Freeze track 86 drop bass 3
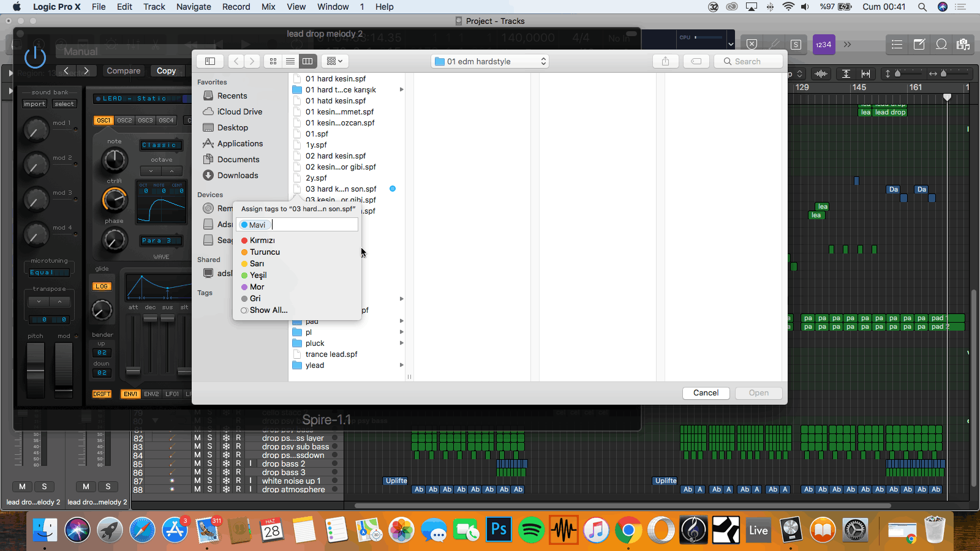 [x=226, y=472]
